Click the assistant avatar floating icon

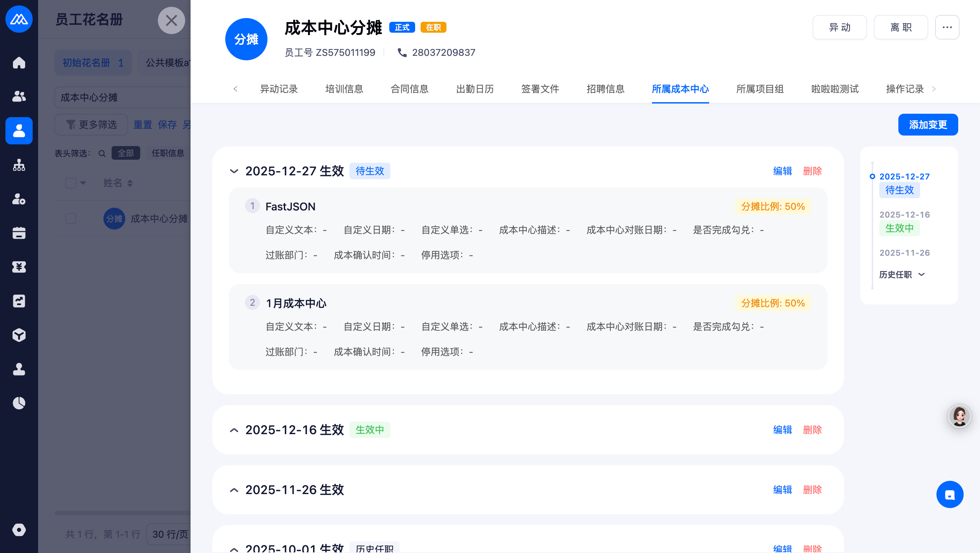coord(959,416)
